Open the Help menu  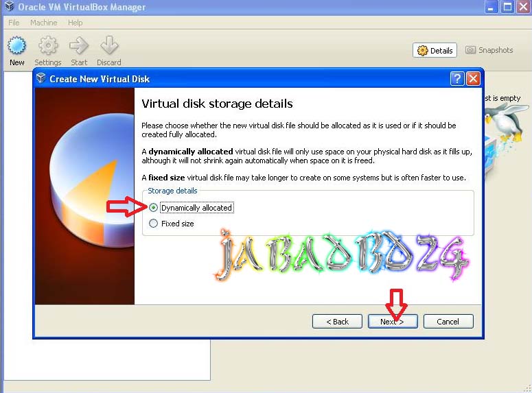tap(75, 23)
